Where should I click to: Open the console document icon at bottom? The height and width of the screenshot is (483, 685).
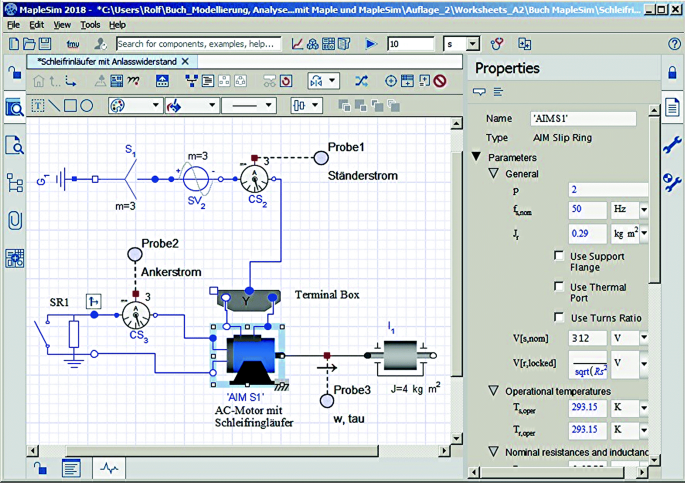coord(71,469)
